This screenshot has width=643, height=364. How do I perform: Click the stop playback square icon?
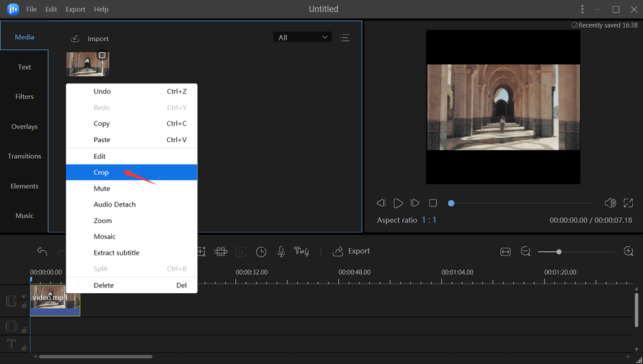coord(433,203)
